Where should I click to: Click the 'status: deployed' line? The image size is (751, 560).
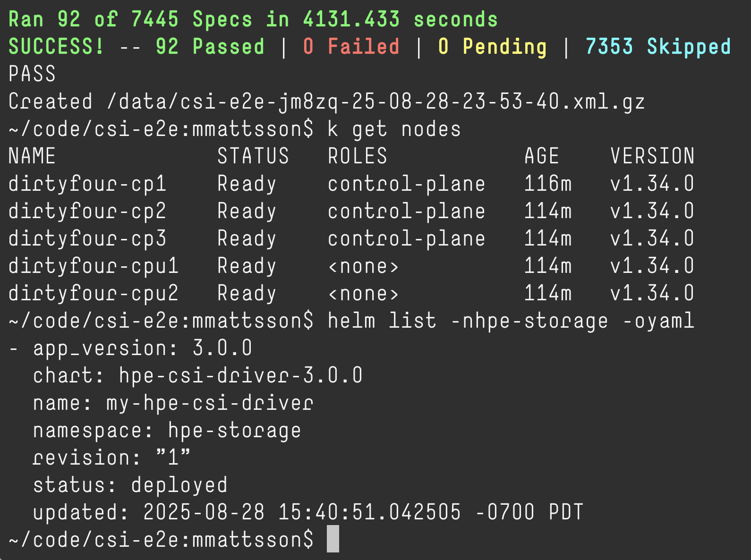tap(130, 486)
